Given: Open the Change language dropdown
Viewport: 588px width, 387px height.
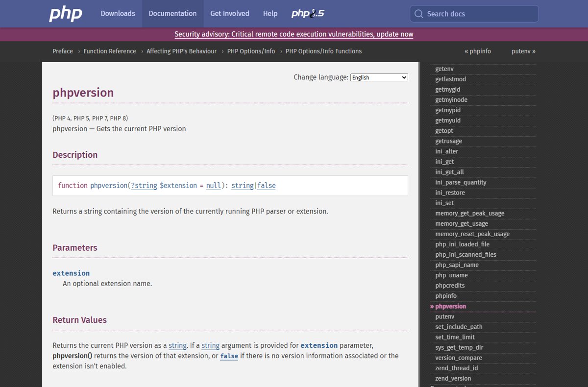Looking at the screenshot, I should [x=379, y=77].
